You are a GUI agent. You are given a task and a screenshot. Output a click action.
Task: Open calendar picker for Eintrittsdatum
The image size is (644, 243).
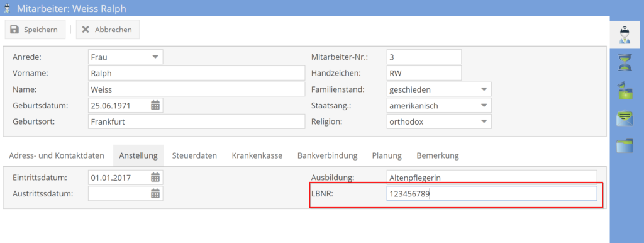(x=155, y=178)
